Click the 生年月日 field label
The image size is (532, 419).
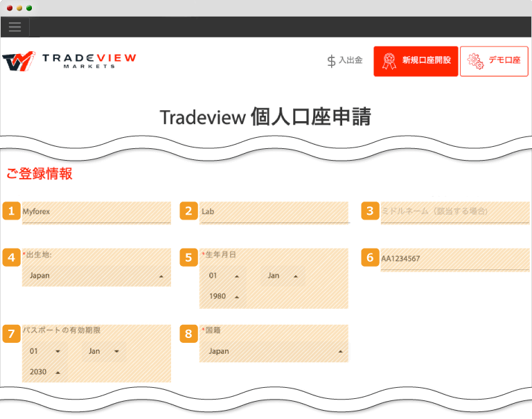click(x=220, y=254)
